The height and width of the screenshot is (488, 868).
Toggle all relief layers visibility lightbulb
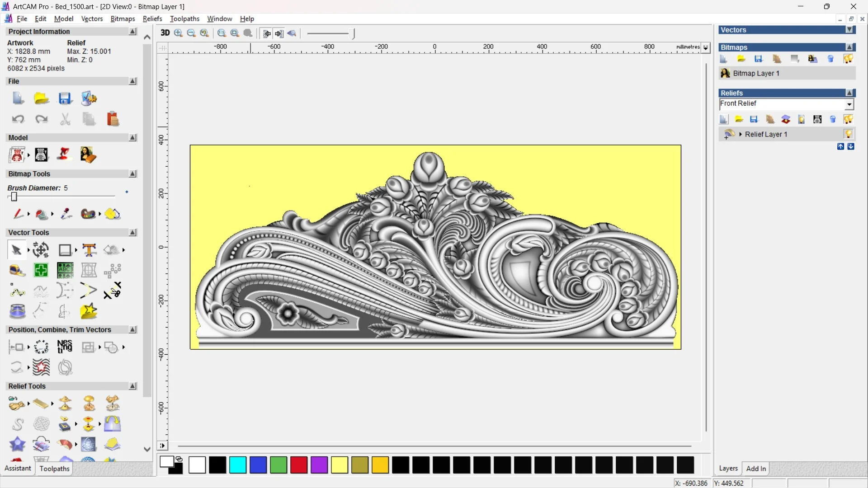point(848,119)
